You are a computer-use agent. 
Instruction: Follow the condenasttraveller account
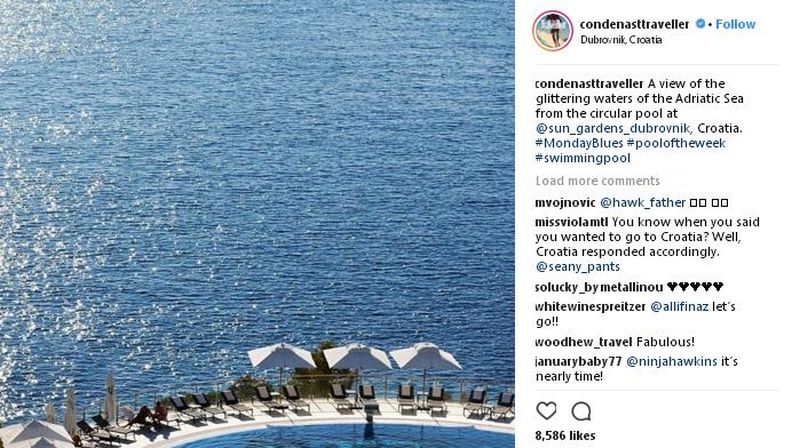pos(735,24)
